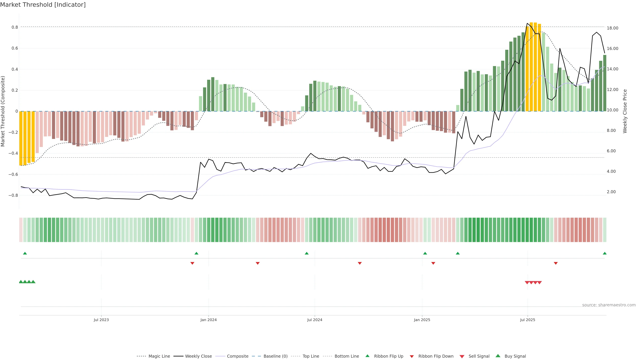Toggle the Magic Line legend entry
Image resolution: width=644 pixels, height=362 pixels.
(159, 356)
